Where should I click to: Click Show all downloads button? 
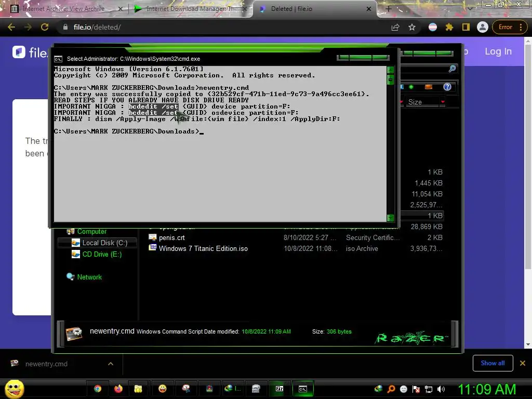pos(493,363)
